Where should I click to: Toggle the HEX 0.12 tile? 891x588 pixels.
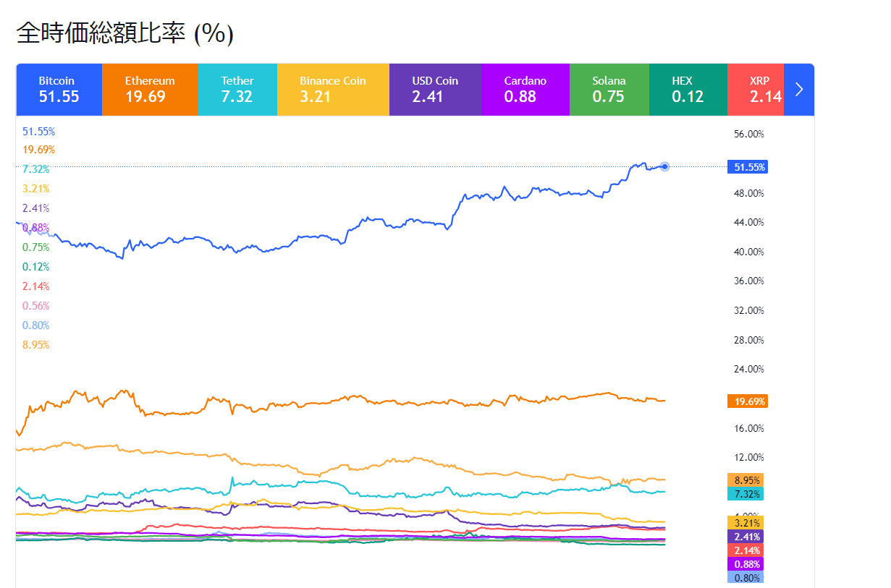click(687, 89)
